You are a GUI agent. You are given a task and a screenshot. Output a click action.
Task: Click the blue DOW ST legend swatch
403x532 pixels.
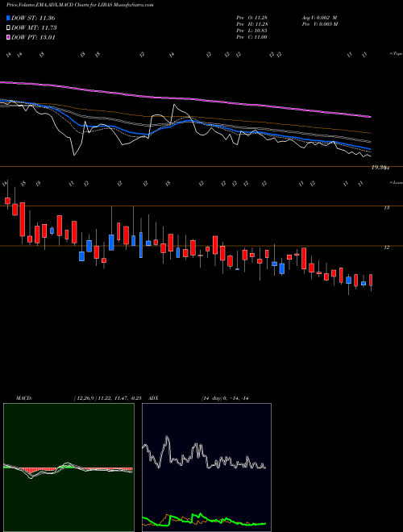coord(8,18)
